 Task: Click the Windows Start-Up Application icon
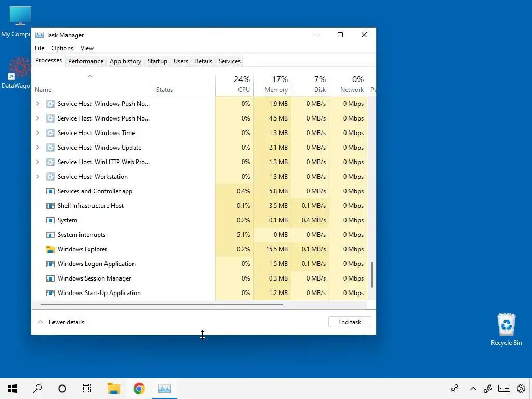(50, 293)
